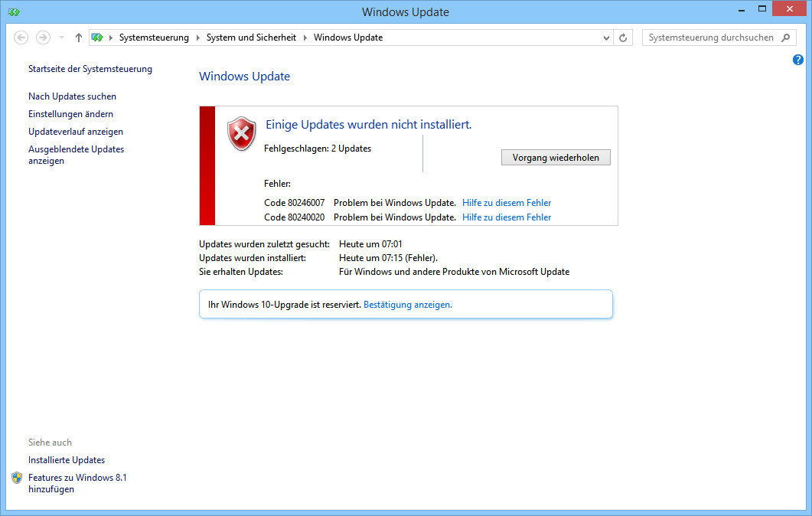812x516 pixels.
Task: Click the Back navigation arrow
Action: tap(21, 38)
